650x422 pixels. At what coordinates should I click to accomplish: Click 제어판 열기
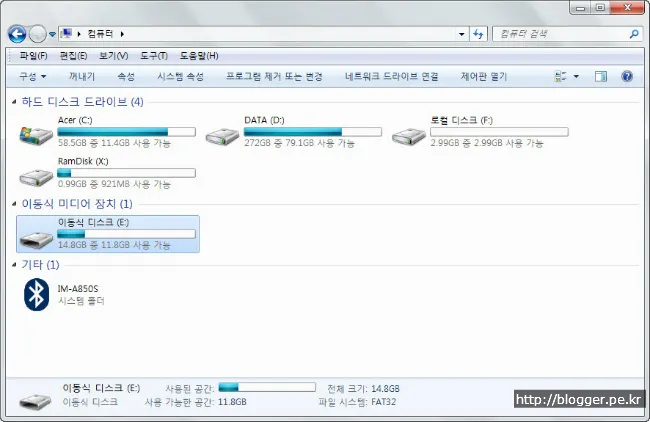point(484,76)
